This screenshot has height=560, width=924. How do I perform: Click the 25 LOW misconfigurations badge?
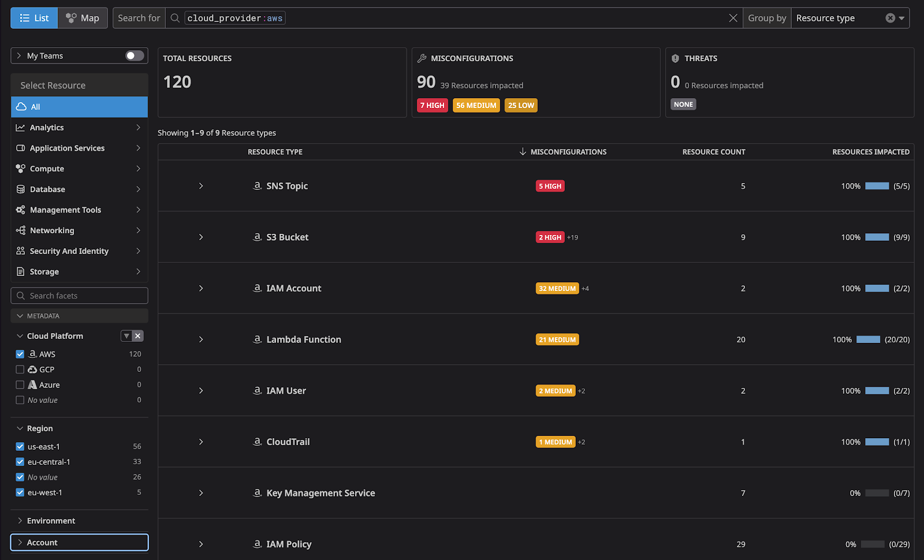coord(521,105)
